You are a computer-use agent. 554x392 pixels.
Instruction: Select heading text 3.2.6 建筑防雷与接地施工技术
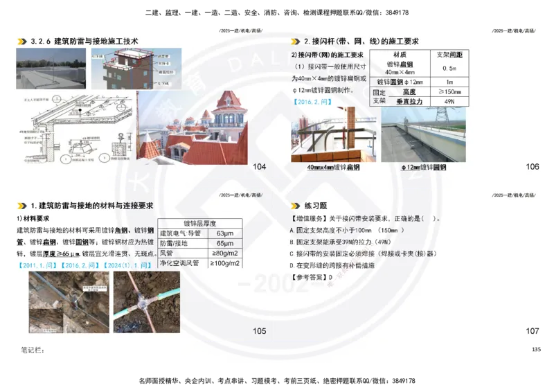tap(84, 42)
